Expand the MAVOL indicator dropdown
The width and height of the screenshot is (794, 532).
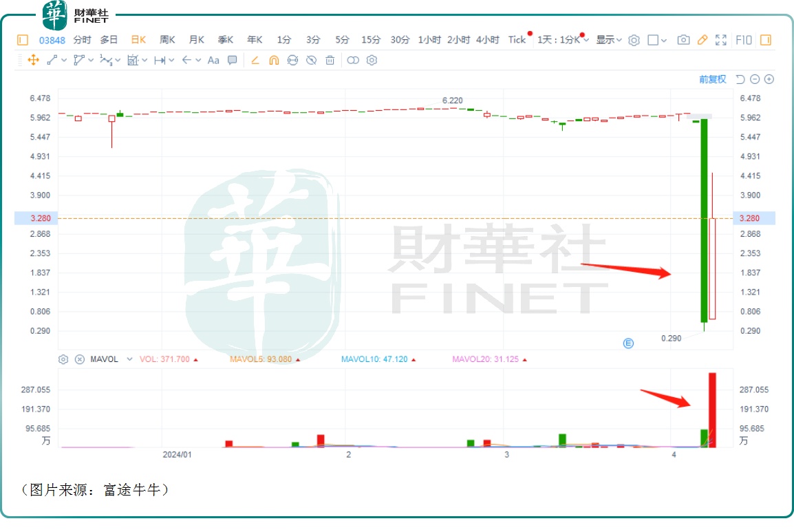pyautogui.click(x=129, y=359)
